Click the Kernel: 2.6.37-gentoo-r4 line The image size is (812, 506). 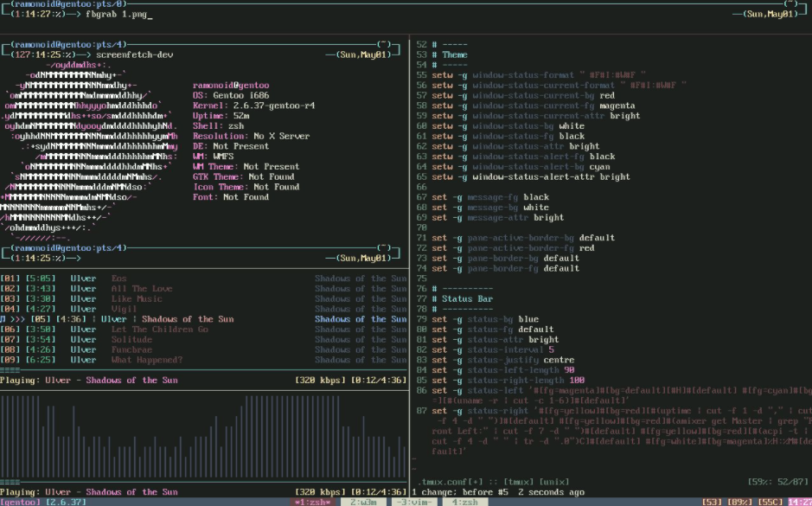253,106
